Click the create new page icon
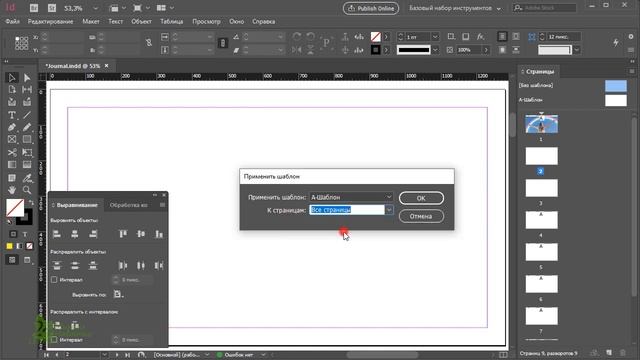The width and height of the screenshot is (640, 360). (609, 353)
